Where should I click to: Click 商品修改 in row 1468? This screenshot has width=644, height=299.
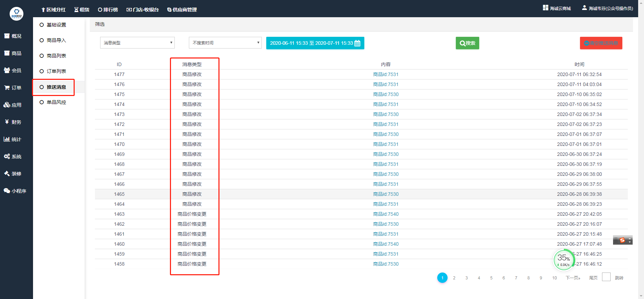(x=192, y=164)
